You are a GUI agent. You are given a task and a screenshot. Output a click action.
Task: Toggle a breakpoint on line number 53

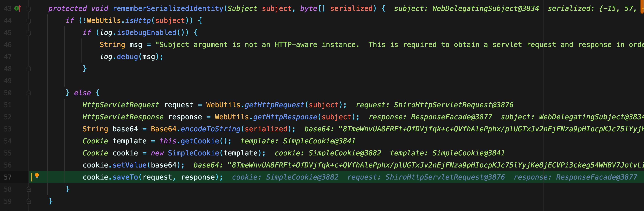(x=8, y=129)
